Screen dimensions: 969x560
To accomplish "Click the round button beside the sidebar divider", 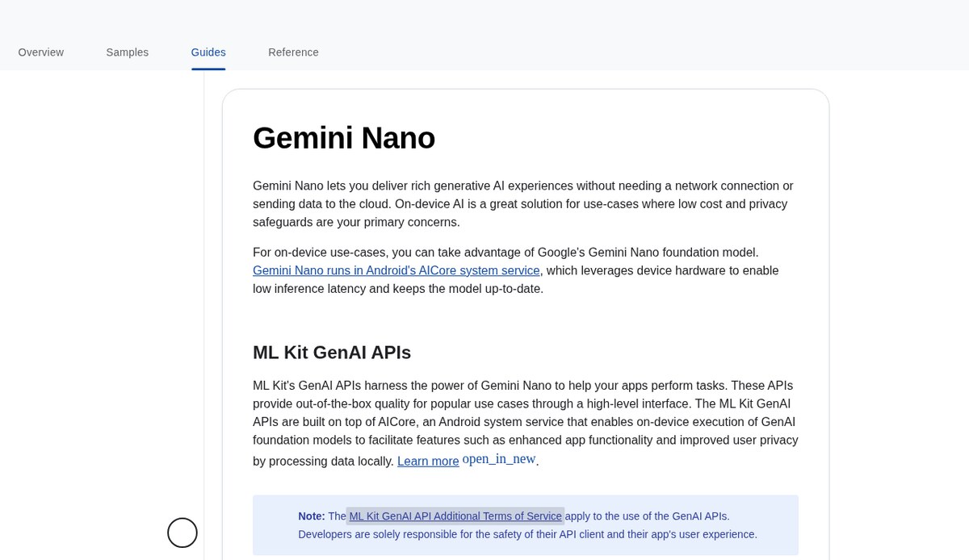I will 182,533.
